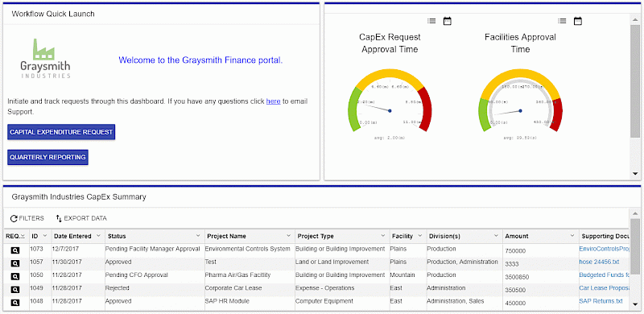Open EnviroControls supporting document link
The height and width of the screenshot is (314, 644).
604,249
